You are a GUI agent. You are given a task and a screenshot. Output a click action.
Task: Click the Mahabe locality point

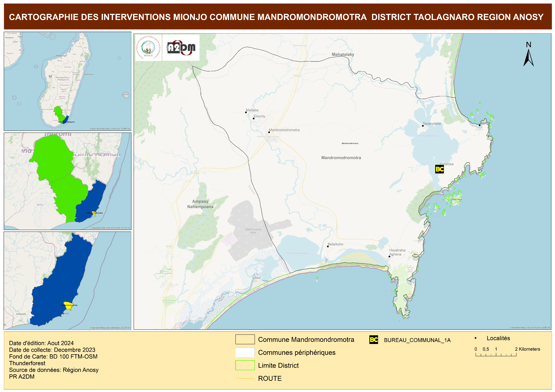point(246,112)
